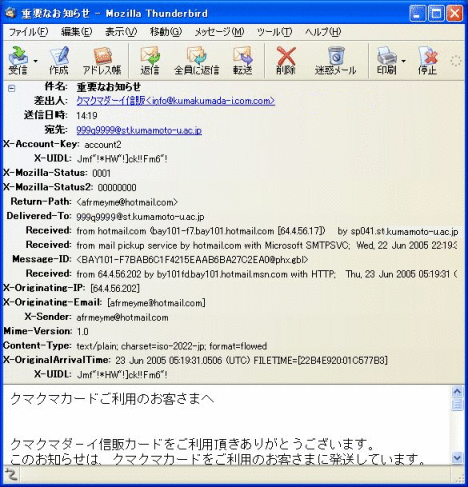Click the 受信 (Get Mail) toolbar icon
This screenshot has width=468, height=487.
[x=18, y=61]
